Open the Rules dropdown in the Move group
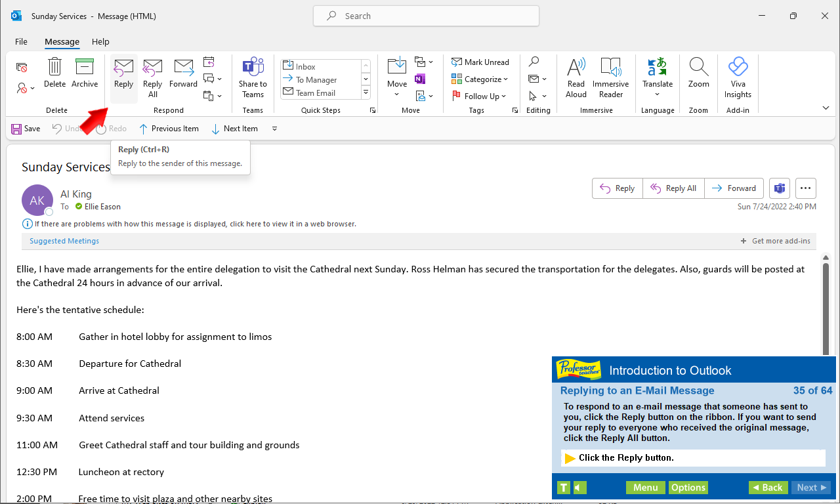 point(424,62)
